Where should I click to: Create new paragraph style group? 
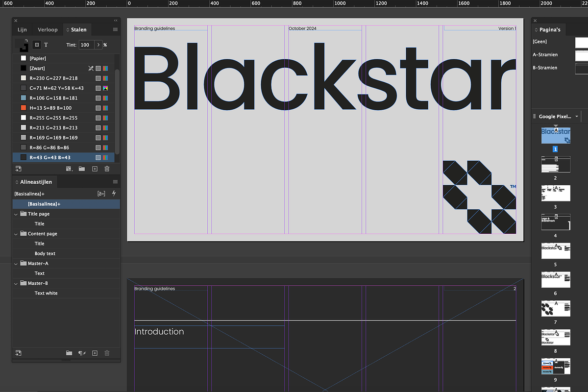(x=69, y=353)
